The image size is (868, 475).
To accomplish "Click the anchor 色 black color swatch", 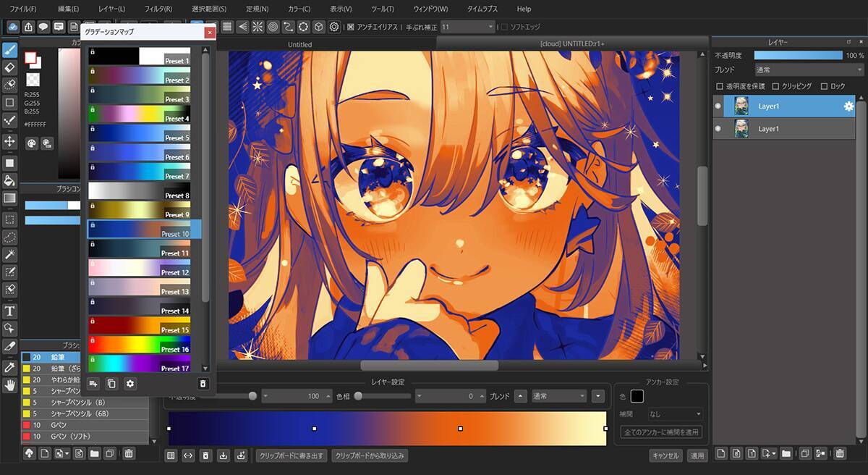I will 637,396.
